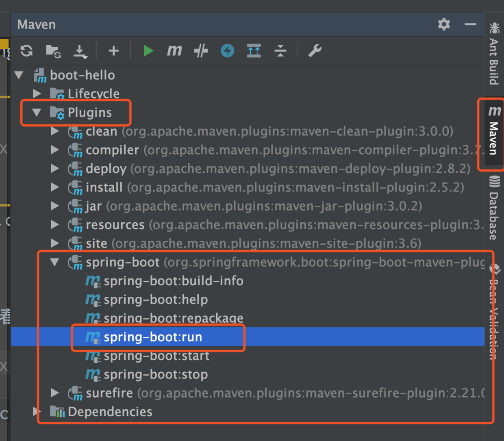Add Maven projects plus icon

[113, 51]
